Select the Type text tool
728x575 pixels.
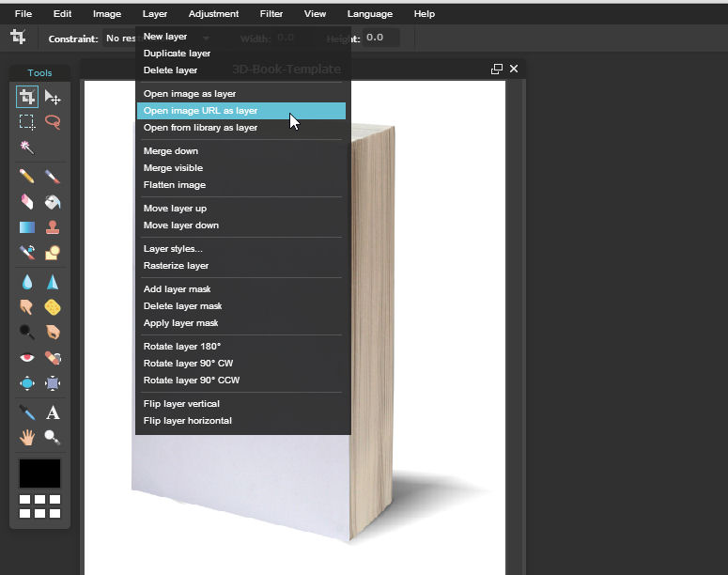click(x=53, y=412)
